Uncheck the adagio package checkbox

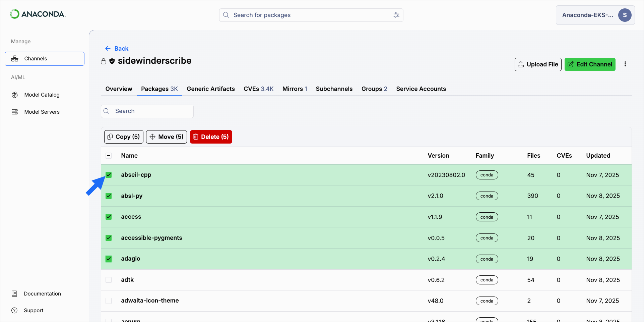(109, 259)
